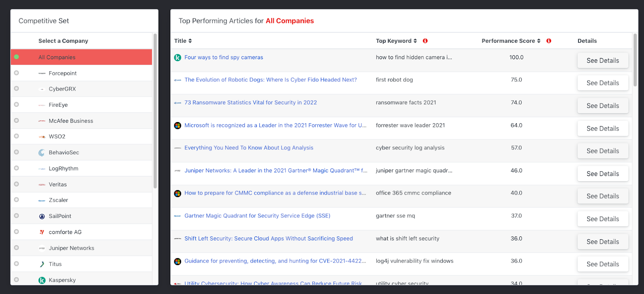Select the LogRhythm radio button
The width and height of the screenshot is (644, 294).
[17, 168]
